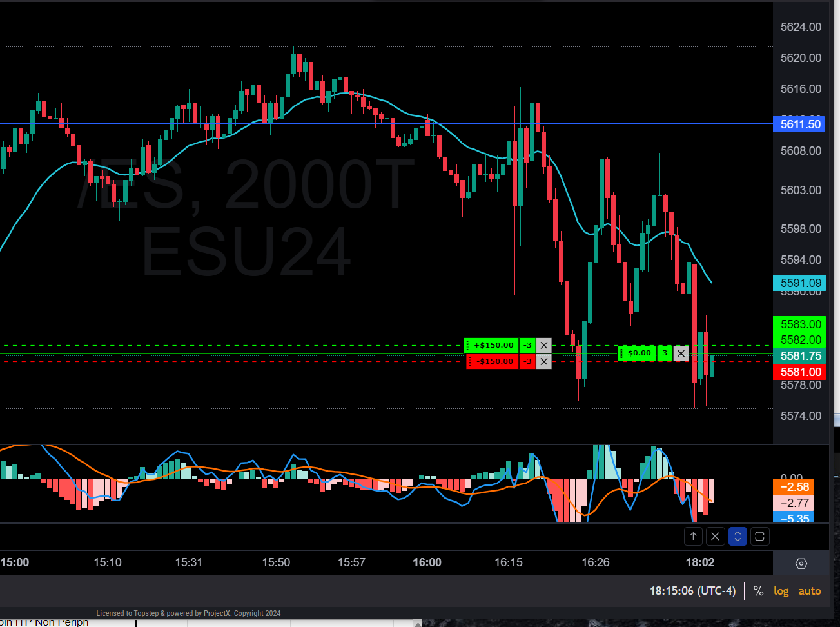Click the 15:00 time axis label
The height and width of the screenshot is (627, 840).
15,562
